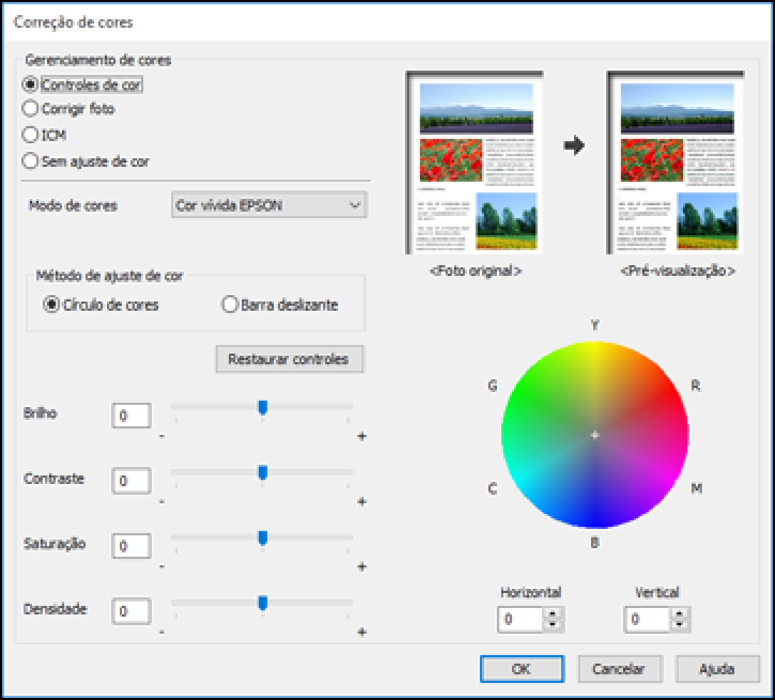Click the minus sign of the Contraste slider
Image resolution: width=775 pixels, height=700 pixels.
click(162, 502)
